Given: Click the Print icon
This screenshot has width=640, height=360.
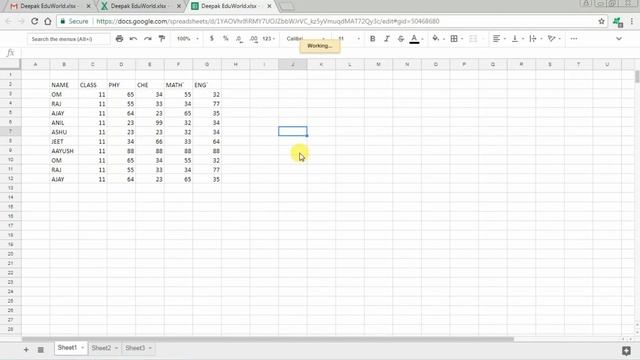Looking at the screenshot, I should pos(119,38).
